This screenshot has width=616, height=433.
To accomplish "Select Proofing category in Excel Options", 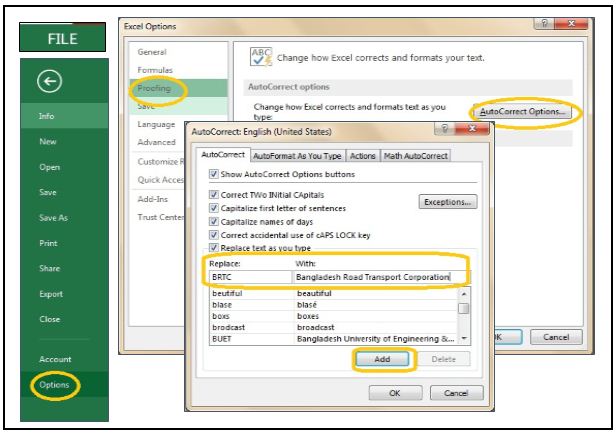I will (151, 88).
